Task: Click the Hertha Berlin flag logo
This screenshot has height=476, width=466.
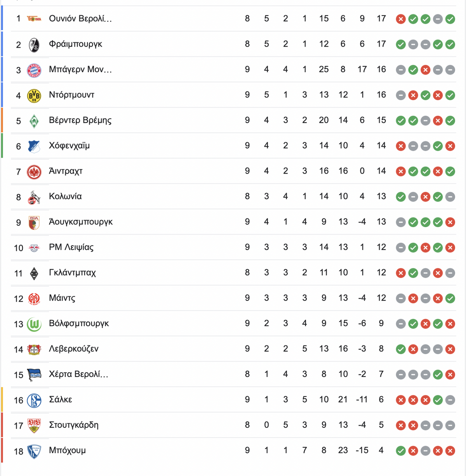Action: click(x=34, y=375)
